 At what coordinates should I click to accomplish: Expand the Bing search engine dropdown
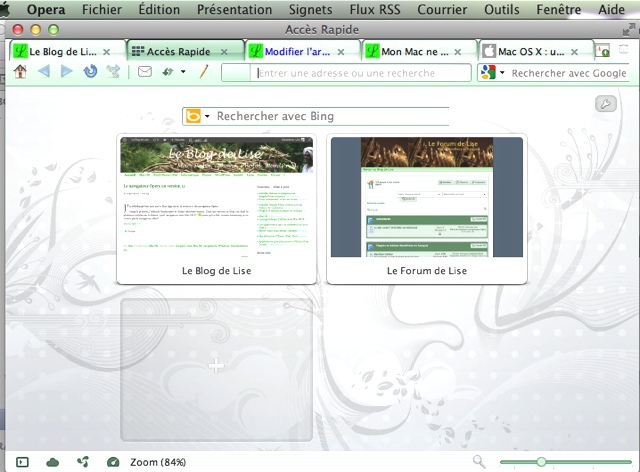coord(207,117)
